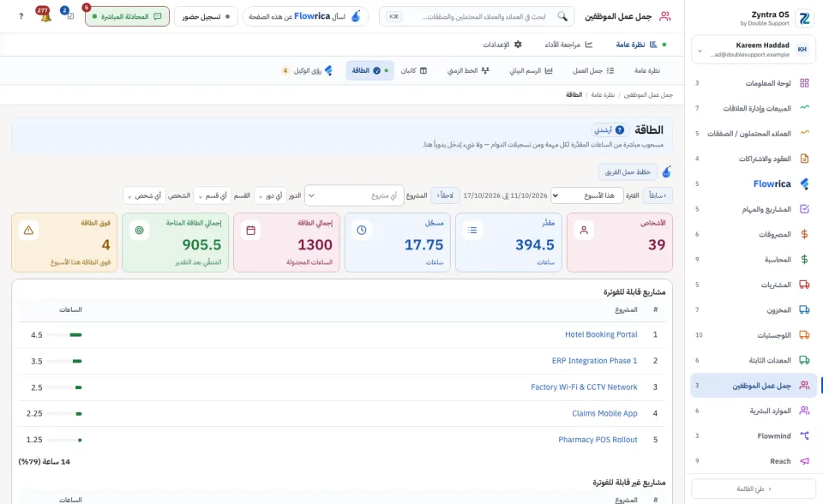
Task: Click the hours bar for Claims Mobile App
Action: [x=64, y=413]
